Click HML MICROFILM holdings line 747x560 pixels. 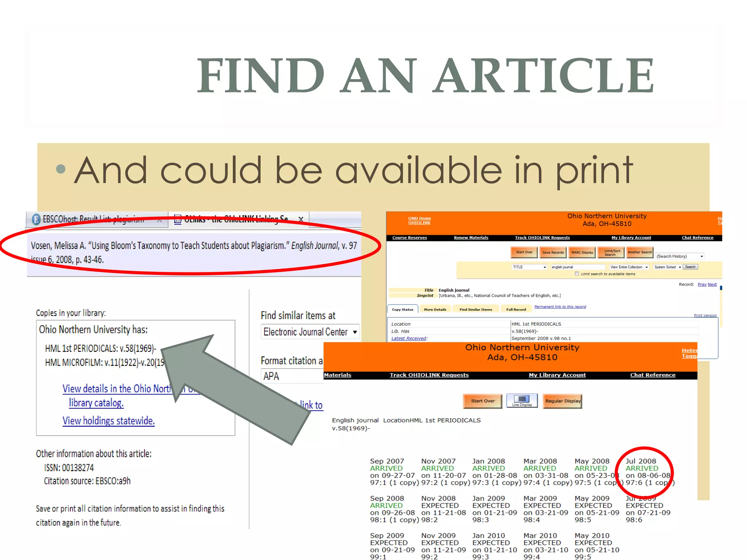[105, 362]
